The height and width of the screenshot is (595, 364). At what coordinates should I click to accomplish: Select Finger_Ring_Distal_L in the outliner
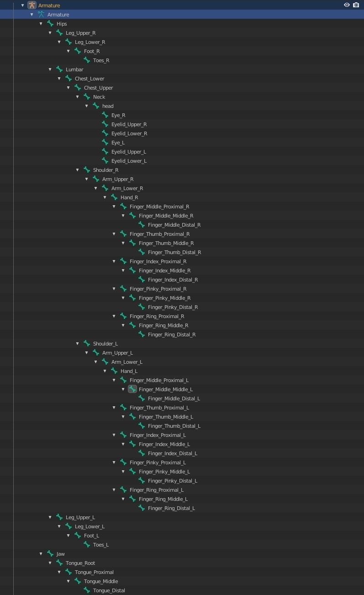pos(171,508)
